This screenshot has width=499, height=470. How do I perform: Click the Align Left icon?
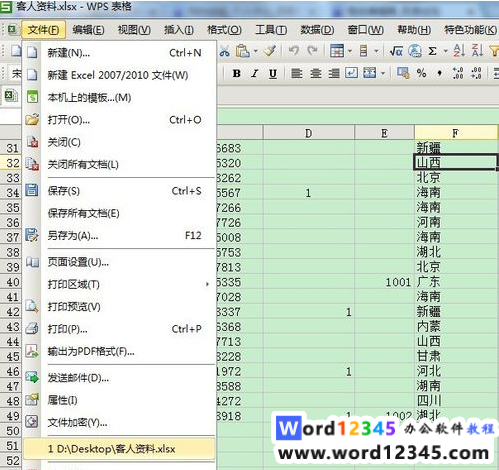coord(296,73)
